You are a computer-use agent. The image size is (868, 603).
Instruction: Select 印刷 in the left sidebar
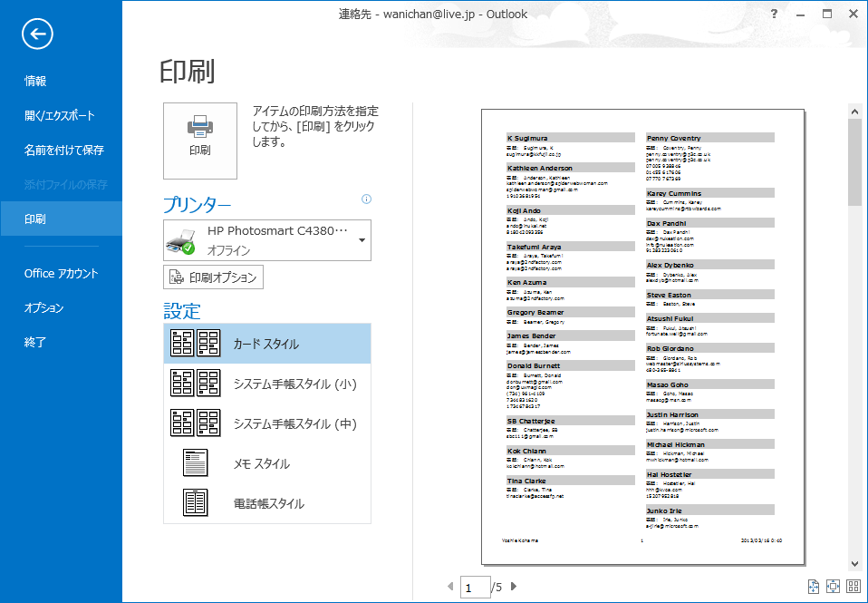tap(61, 219)
